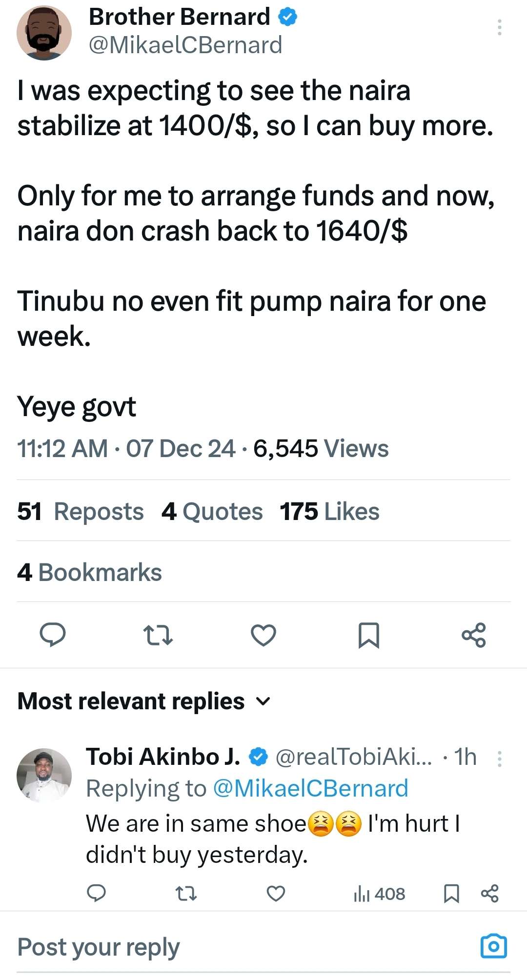Bookmark the main post

point(368,635)
